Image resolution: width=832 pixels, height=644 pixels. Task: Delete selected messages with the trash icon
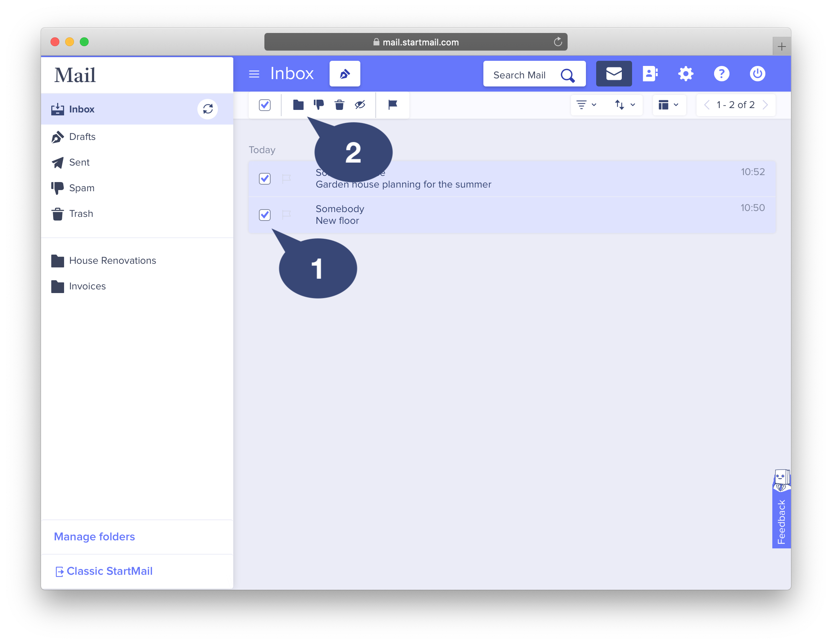point(339,105)
